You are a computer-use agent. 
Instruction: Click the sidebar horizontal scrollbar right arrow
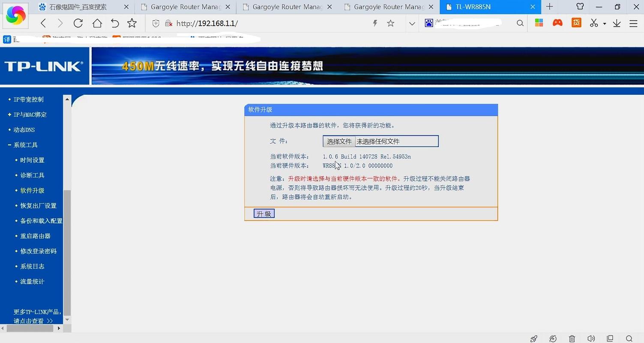pos(59,328)
